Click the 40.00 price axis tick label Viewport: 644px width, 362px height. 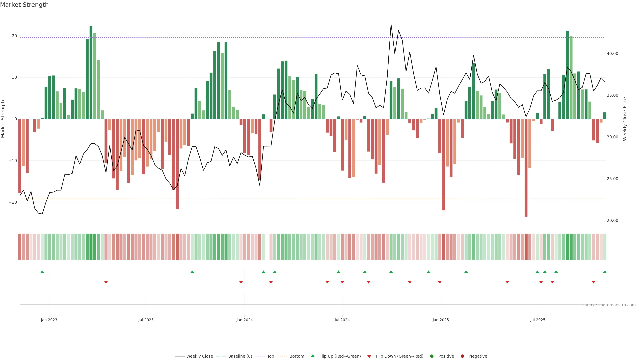coord(612,54)
